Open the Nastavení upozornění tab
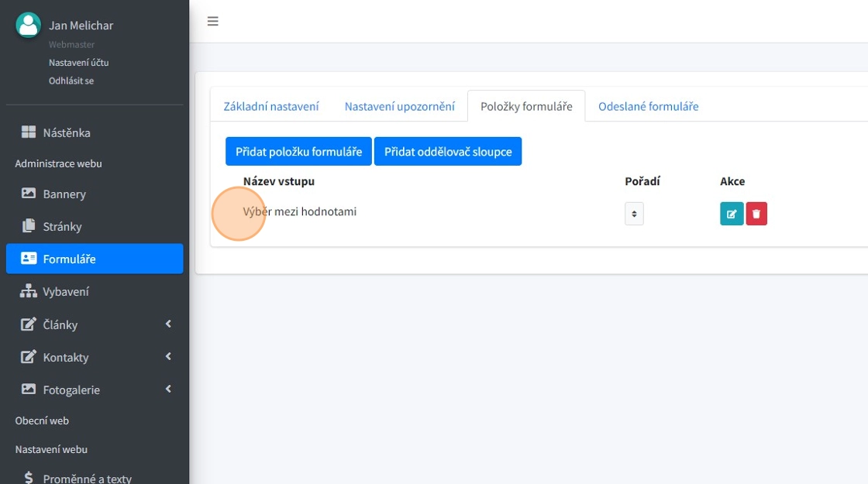Viewport: 868px width, 484px height. click(x=399, y=107)
